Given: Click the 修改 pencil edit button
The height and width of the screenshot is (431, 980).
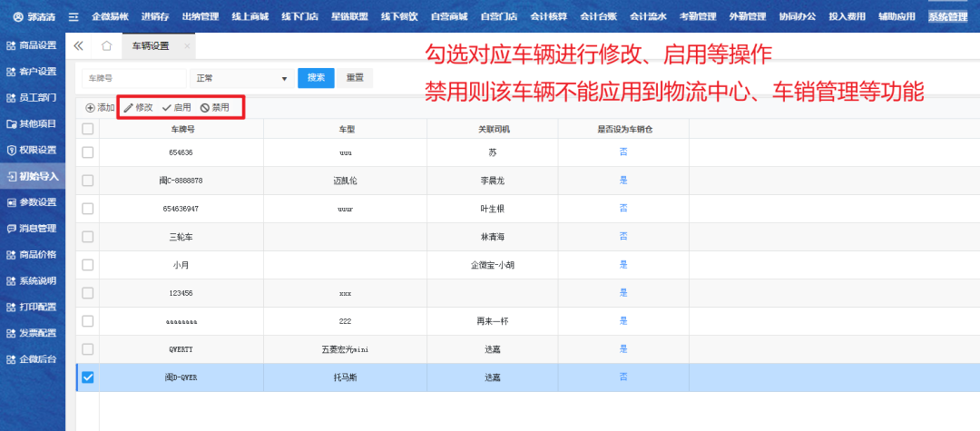Looking at the screenshot, I should [x=138, y=108].
